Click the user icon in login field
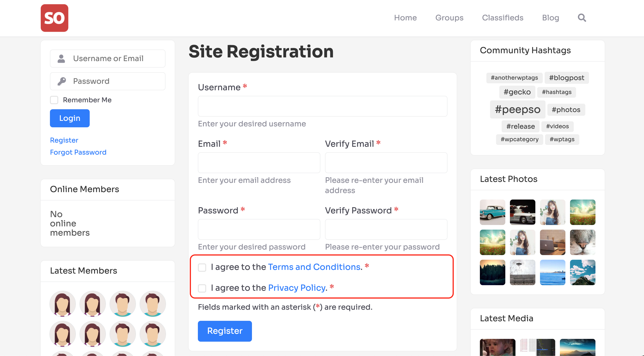 tap(61, 59)
